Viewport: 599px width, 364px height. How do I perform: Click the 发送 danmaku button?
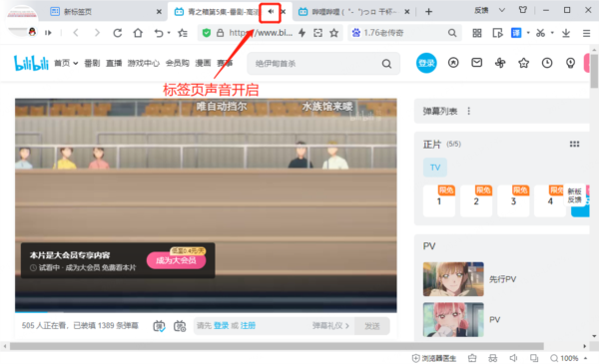372,326
